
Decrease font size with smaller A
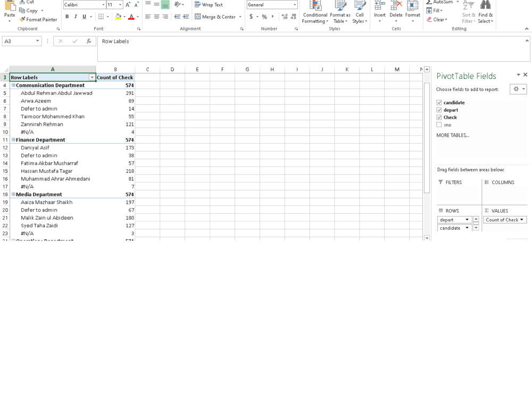point(136,5)
